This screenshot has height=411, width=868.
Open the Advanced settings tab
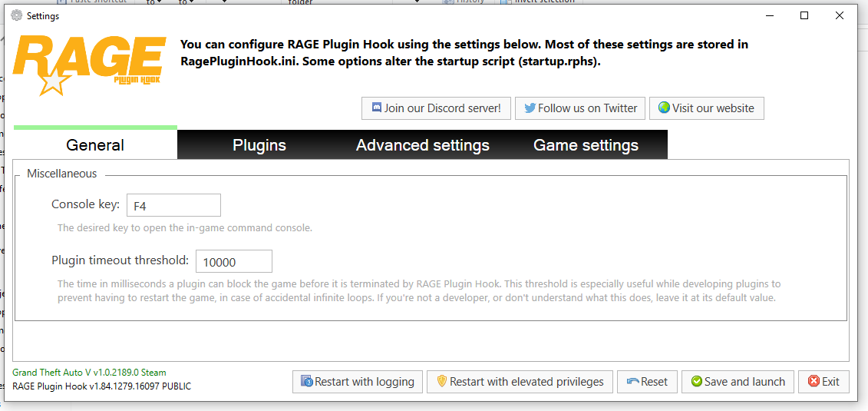423,145
